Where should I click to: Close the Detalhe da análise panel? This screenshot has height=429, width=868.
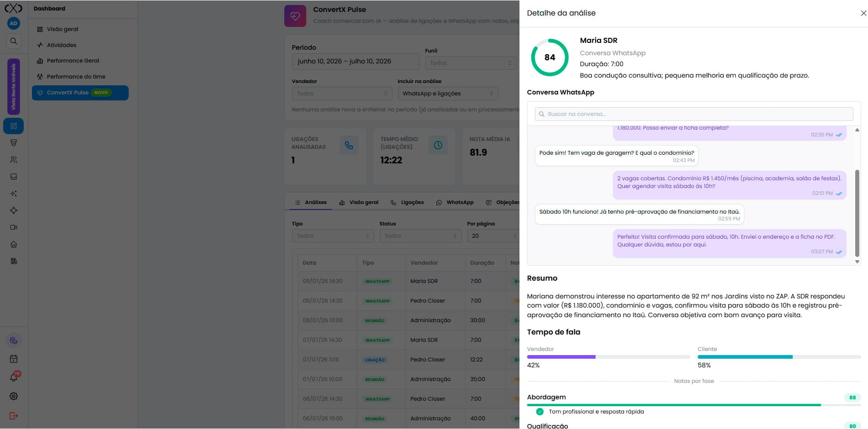[863, 13]
